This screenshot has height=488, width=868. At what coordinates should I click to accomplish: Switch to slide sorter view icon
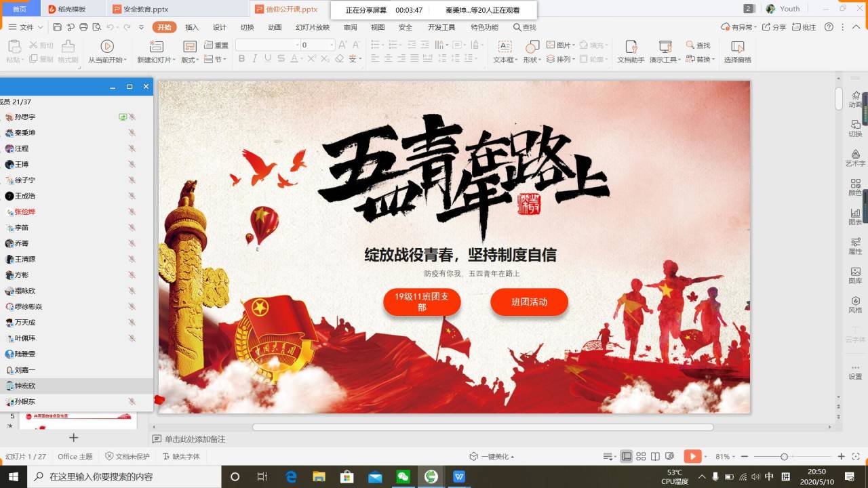641,457
